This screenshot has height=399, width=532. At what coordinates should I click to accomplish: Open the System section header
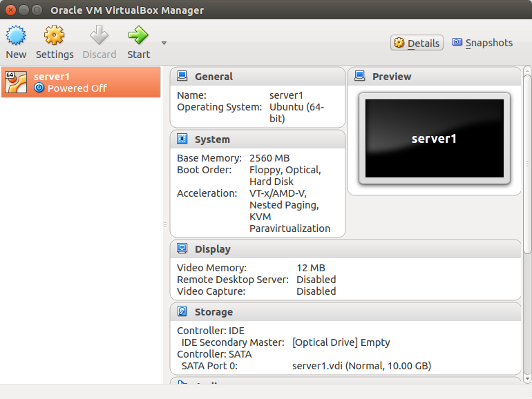[x=212, y=139]
